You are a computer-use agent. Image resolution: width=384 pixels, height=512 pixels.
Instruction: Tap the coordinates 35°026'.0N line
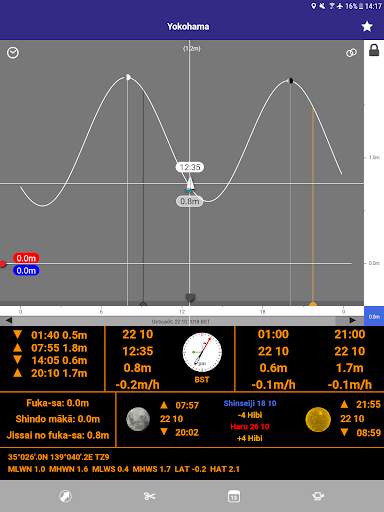tap(59, 457)
